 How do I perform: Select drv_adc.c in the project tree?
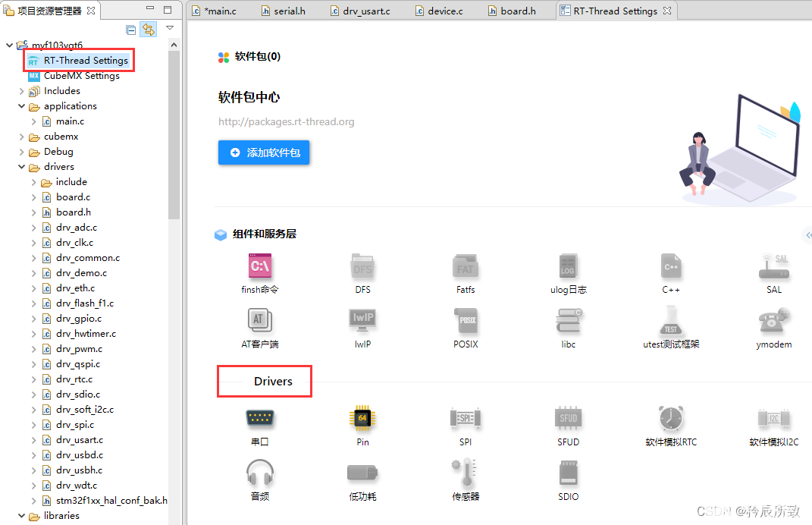click(77, 228)
